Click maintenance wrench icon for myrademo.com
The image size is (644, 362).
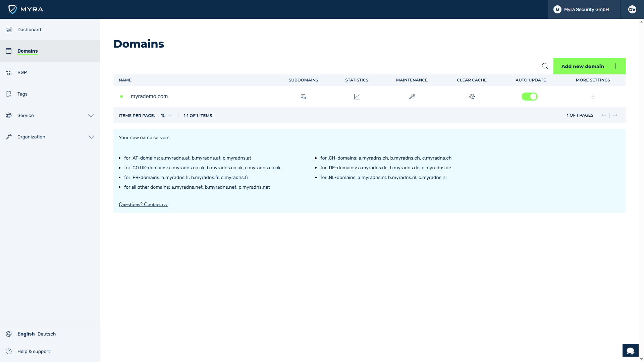click(x=412, y=97)
